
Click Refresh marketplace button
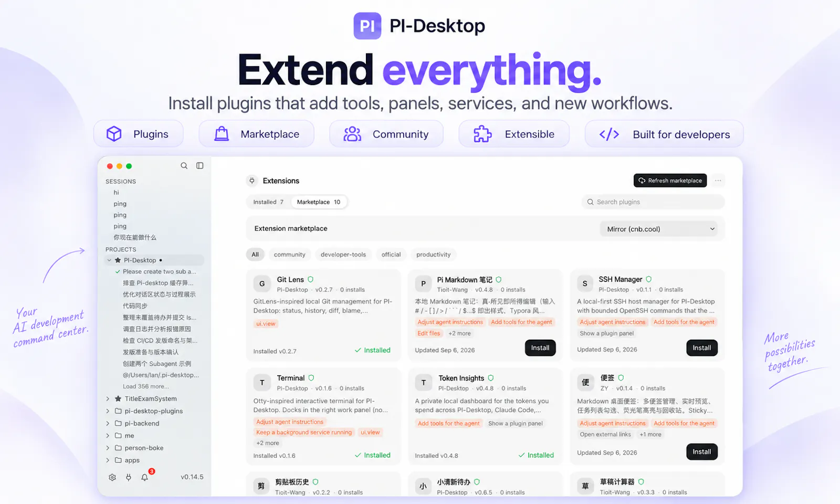(670, 181)
